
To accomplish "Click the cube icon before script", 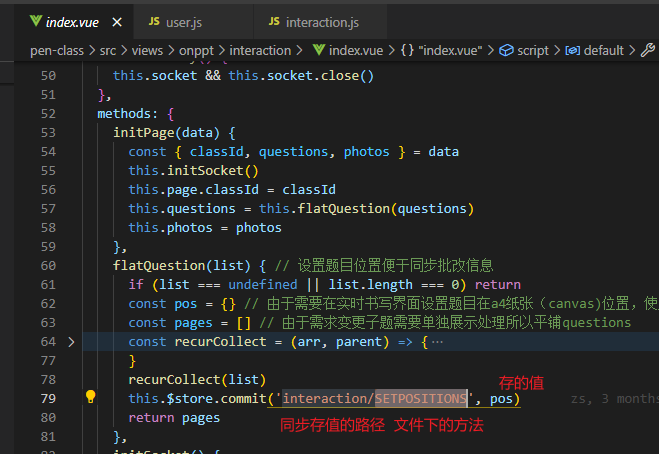I will pyautogui.click(x=506, y=50).
